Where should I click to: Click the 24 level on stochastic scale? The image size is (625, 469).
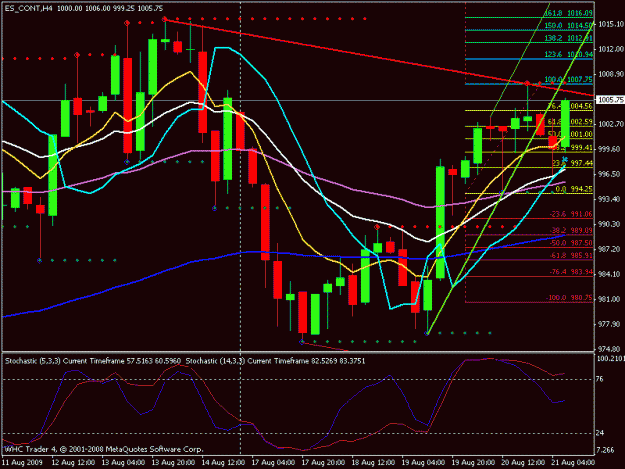tap(599, 433)
